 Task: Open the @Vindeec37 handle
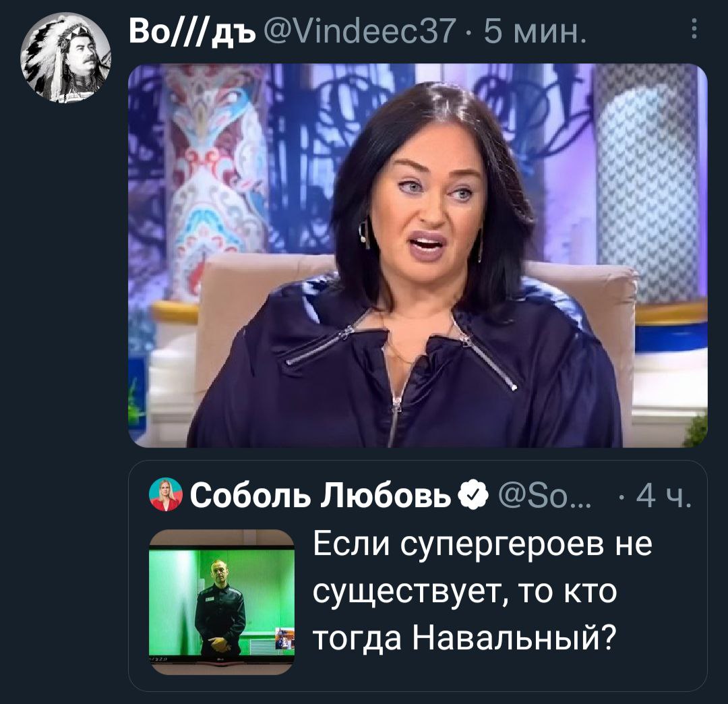point(360,32)
